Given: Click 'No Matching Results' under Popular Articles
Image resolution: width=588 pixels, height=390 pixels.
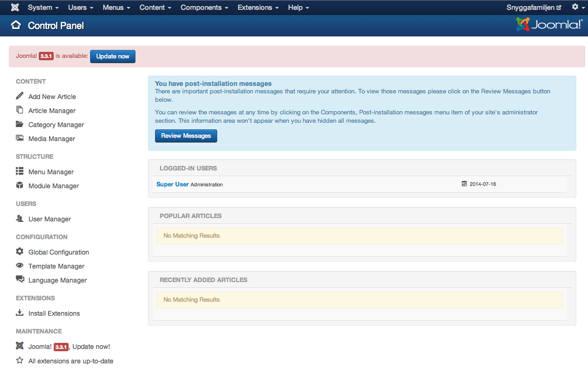Looking at the screenshot, I should coord(191,236).
